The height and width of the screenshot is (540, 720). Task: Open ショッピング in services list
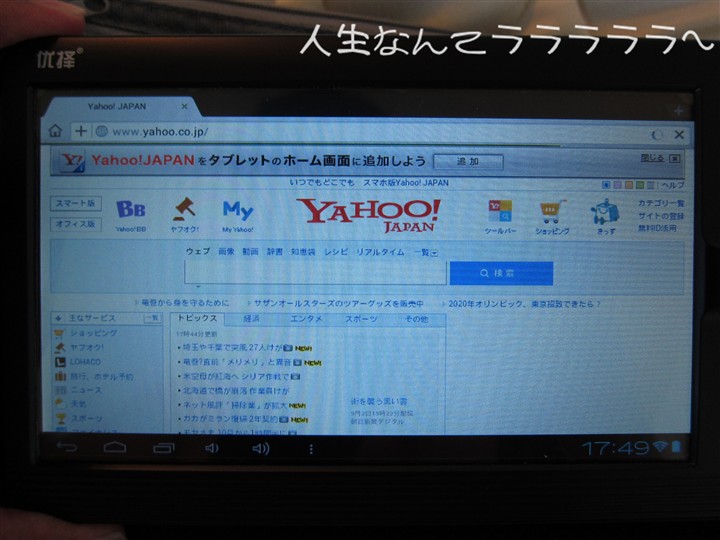[x=93, y=333]
